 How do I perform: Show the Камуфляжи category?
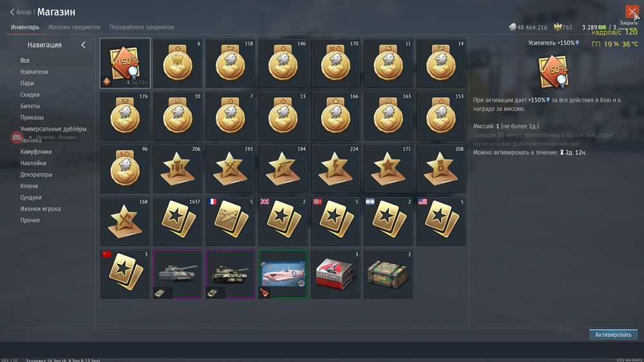point(35,151)
